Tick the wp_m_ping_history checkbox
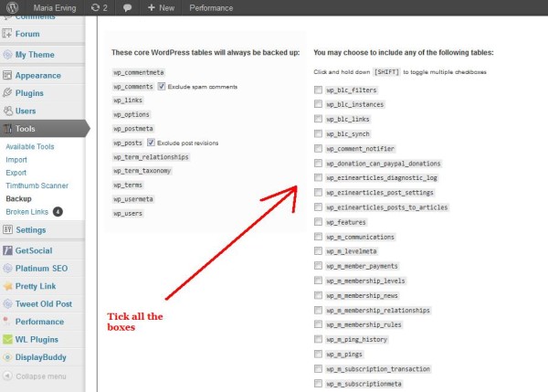This screenshot has height=392, width=548. coord(318,339)
